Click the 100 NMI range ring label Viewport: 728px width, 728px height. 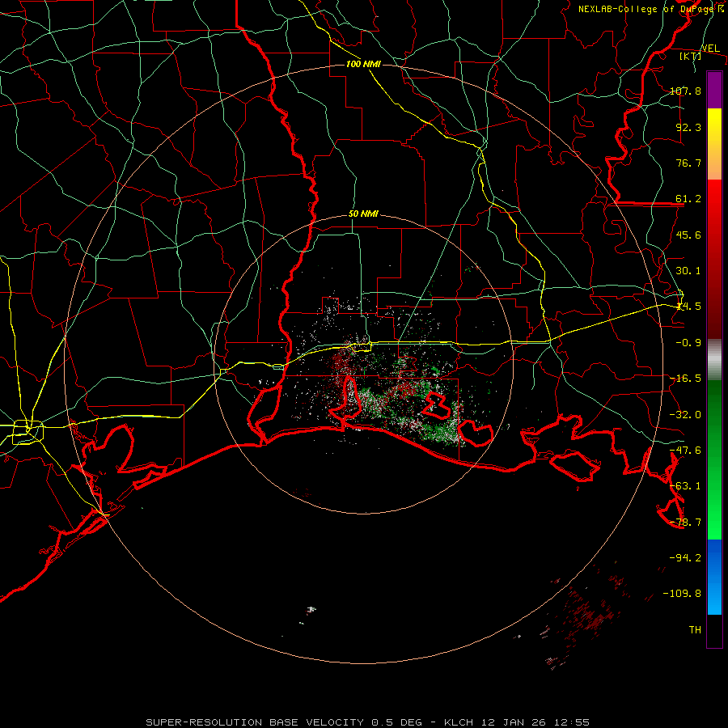point(363,64)
